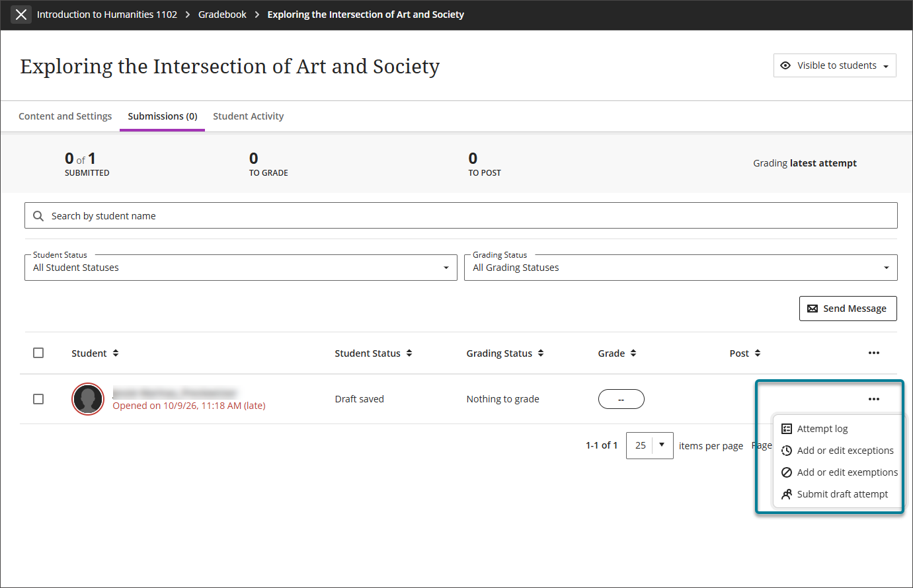
Task: Click the clock icon for exceptions
Action: 787,451
